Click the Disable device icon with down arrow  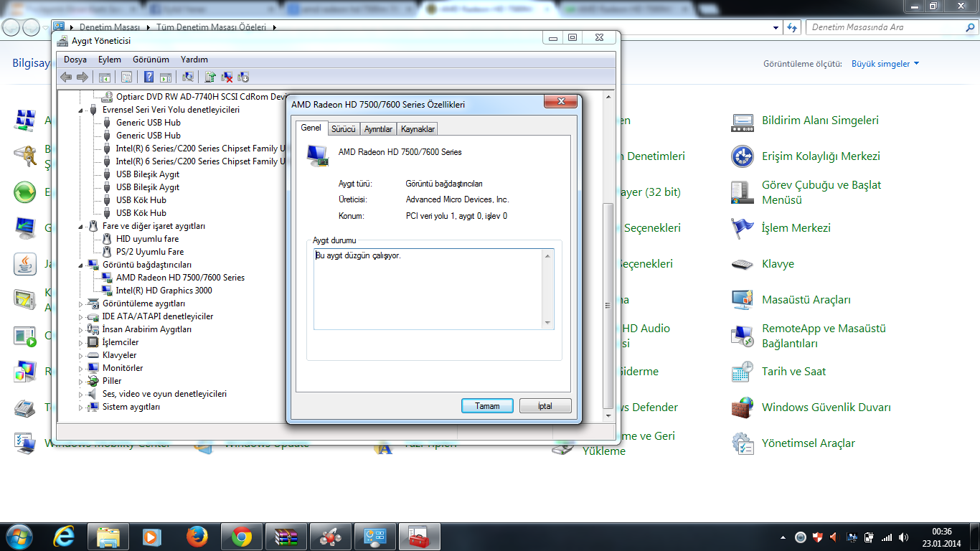point(243,77)
